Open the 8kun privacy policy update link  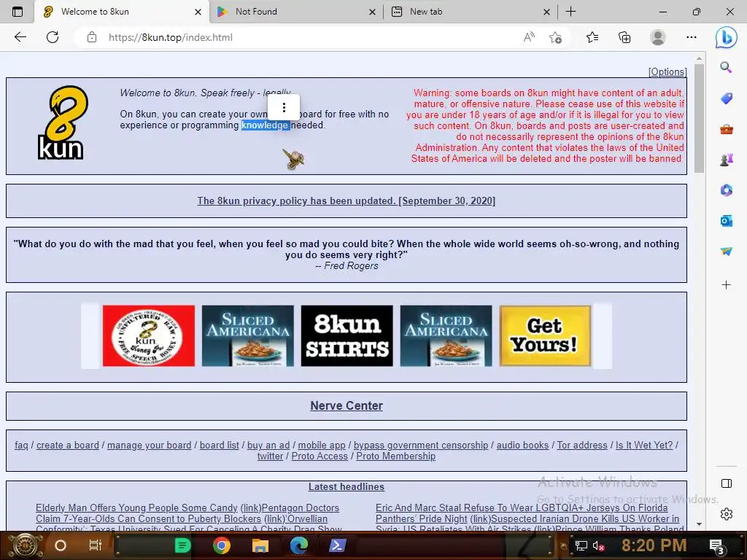click(347, 201)
